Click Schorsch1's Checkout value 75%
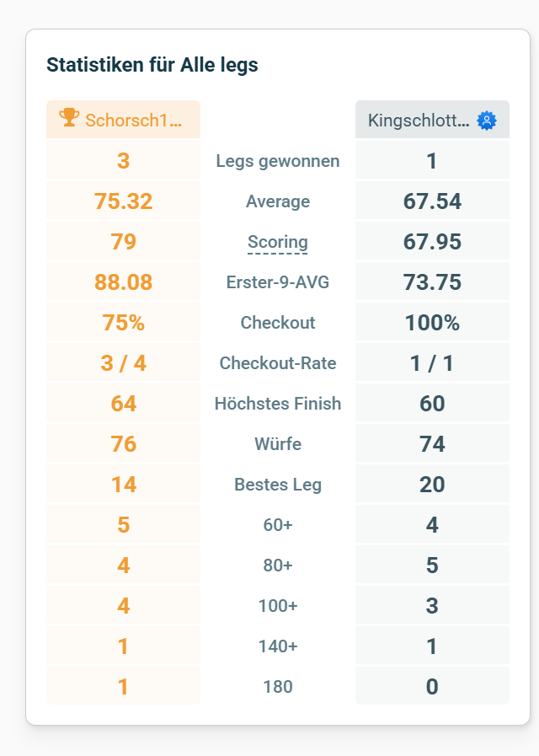539x756 pixels. (x=123, y=322)
